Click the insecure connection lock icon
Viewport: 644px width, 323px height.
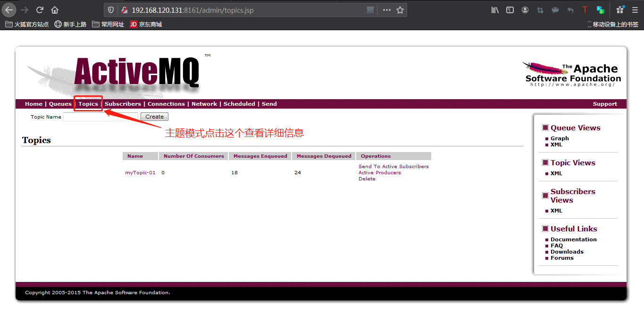coord(124,10)
